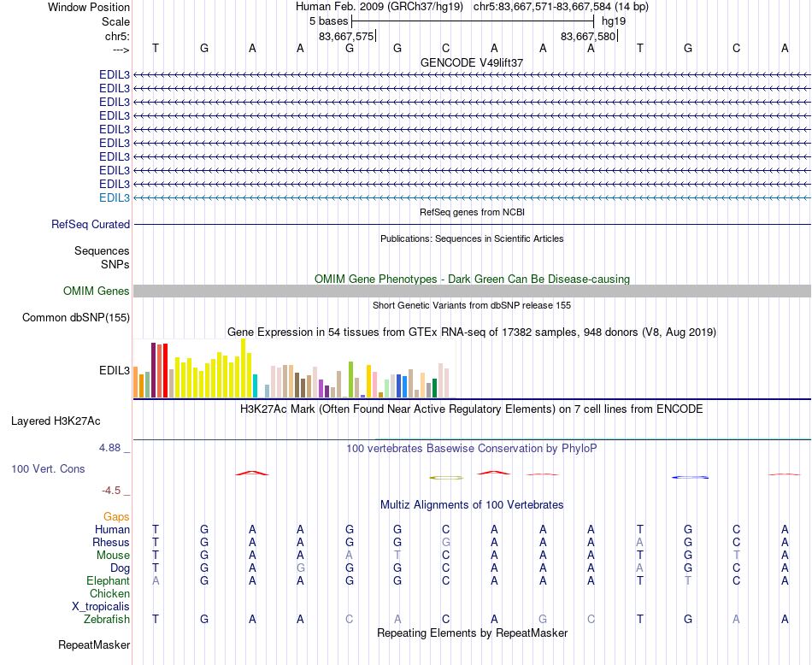Click the RepeatMasker track label
812x665 pixels.
(x=94, y=644)
